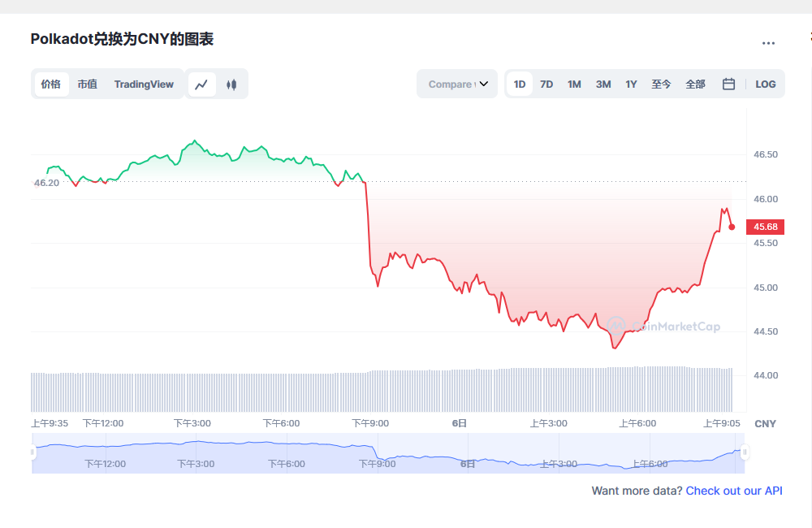
Task: Open the three-dot more options menu
Action: point(768,43)
